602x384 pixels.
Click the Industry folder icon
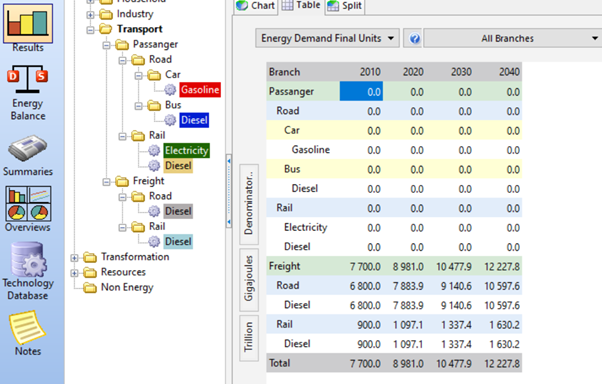106,14
